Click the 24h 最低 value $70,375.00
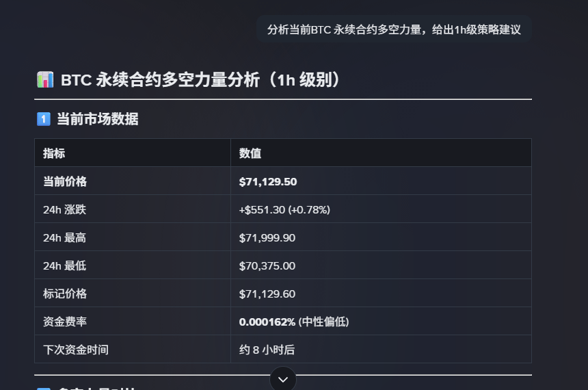Viewport: 588px width, 390px height. click(x=267, y=265)
